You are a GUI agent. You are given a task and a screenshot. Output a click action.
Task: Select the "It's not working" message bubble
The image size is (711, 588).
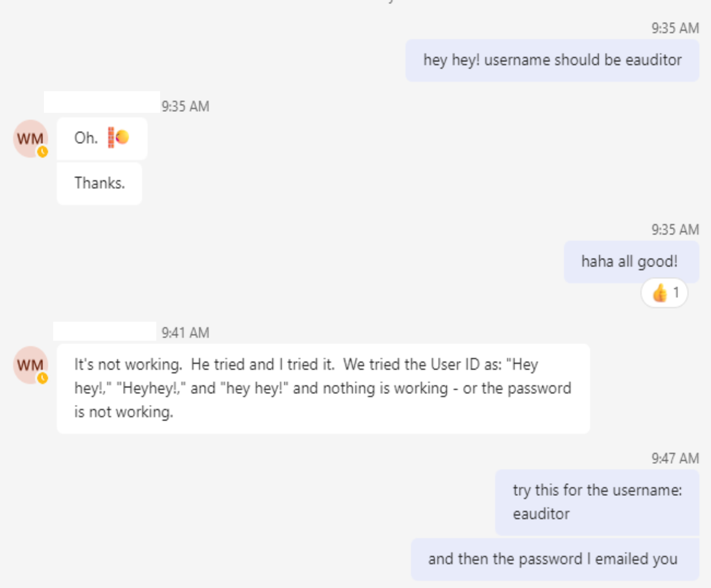[x=322, y=388]
